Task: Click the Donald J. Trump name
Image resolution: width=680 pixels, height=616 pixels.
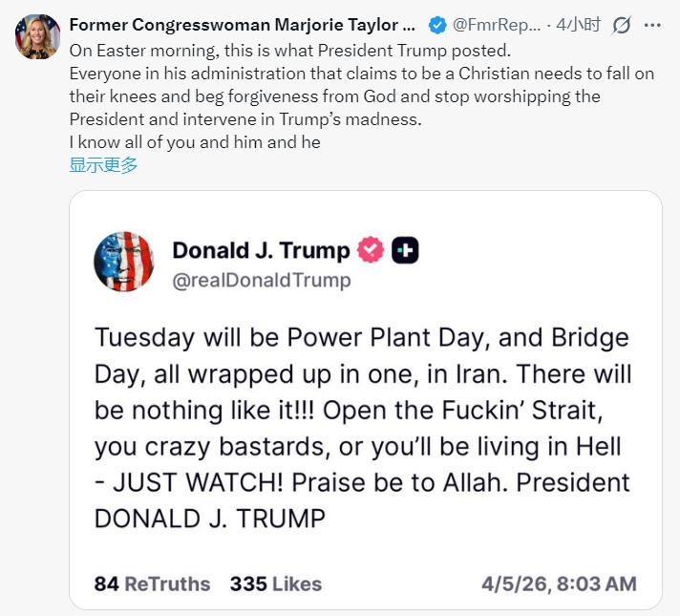Action: (x=261, y=250)
